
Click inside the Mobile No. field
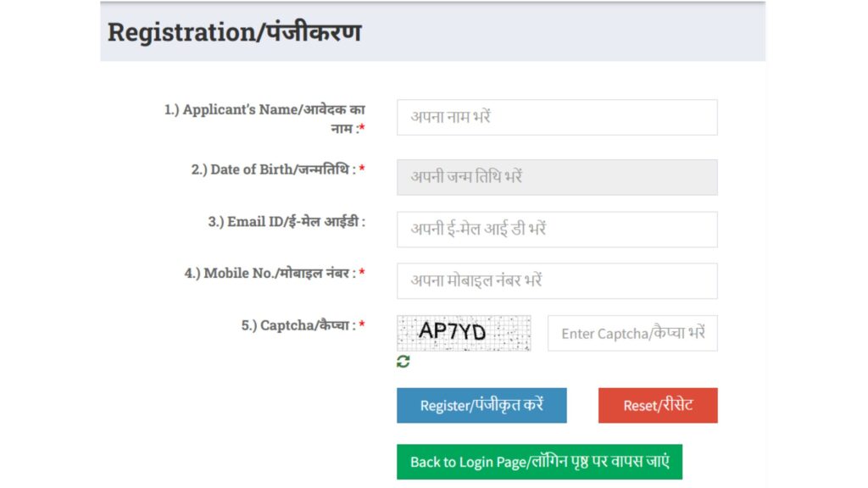pyautogui.click(x=557, y=280)
